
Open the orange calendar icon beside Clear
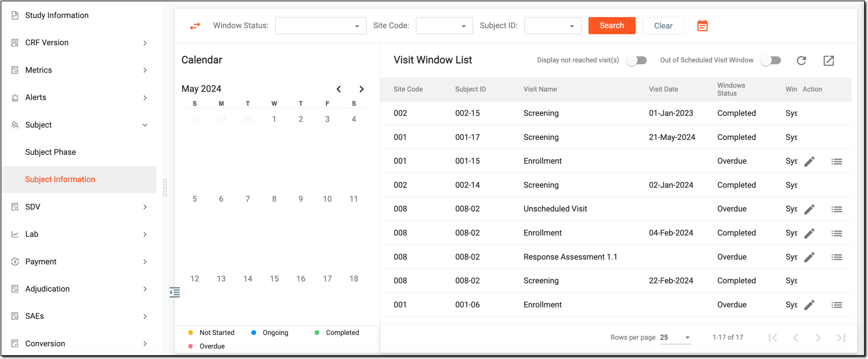click(x=702, y=26)
